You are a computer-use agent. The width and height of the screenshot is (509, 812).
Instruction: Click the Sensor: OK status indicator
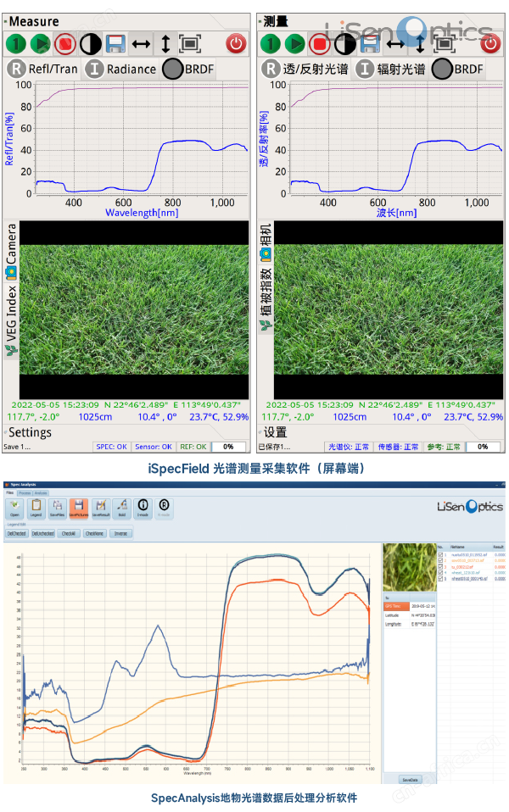coord(154,447)
